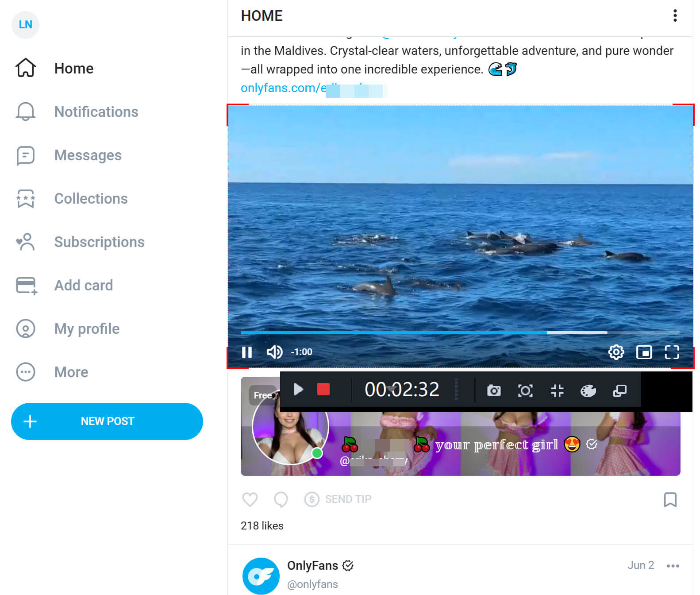Viewport: 700px width, 595px height.
Task: Stop recording with the red square
Action: (323, 390)
